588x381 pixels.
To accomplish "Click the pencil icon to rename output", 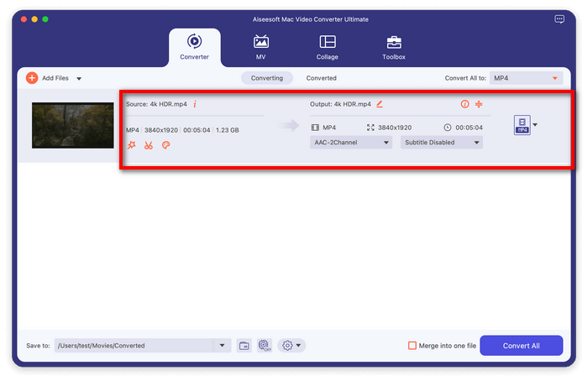I will coord(380,104).
